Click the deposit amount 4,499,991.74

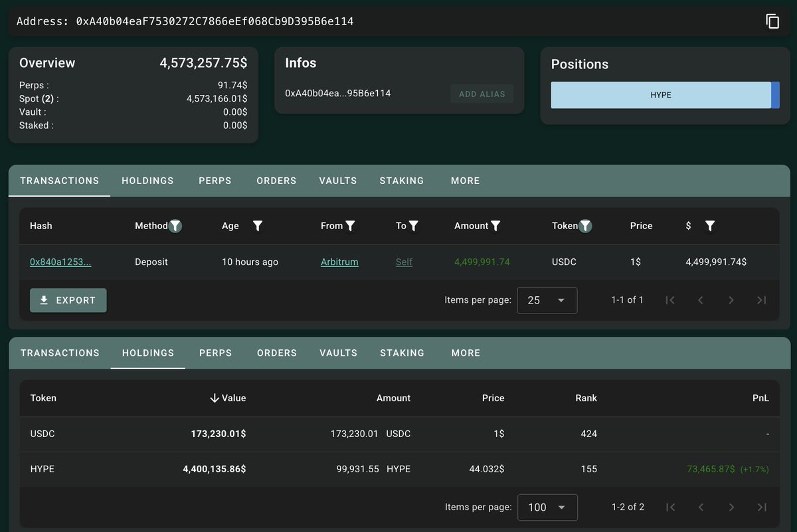point(482,262)
